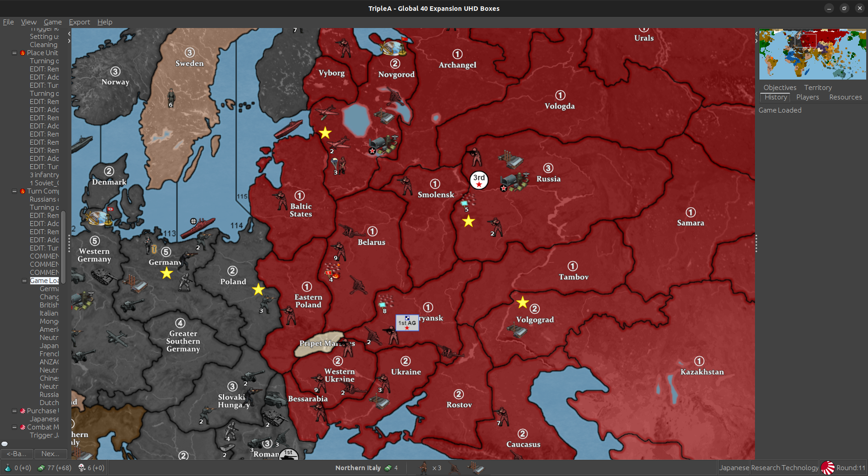This screenshot has width=868, height=476.
Task: Select the 'British' entry under Game Loaded
Action: (x=49, y=305)
